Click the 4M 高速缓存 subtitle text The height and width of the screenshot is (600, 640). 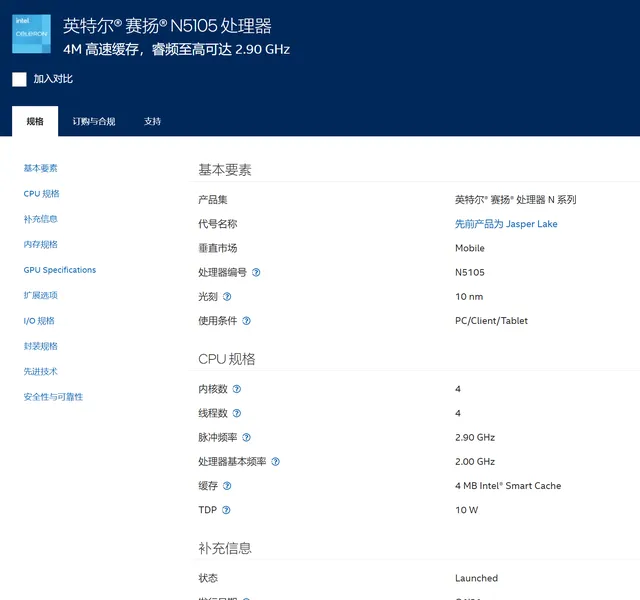pyautogui.click(x=176, y=49)
